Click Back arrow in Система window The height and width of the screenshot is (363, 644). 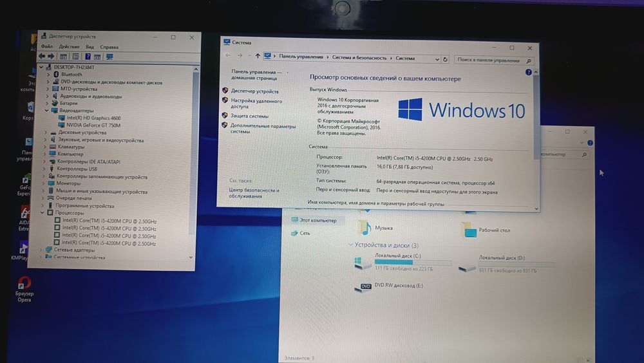[x=228, y=55]
